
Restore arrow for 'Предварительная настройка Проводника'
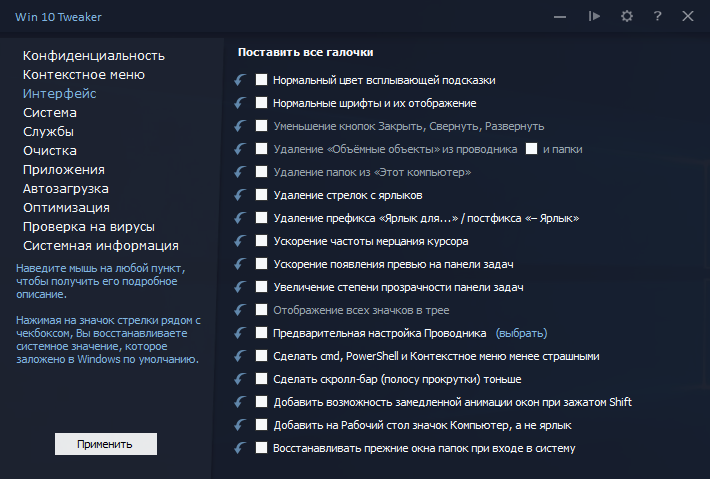pos(240,333)
